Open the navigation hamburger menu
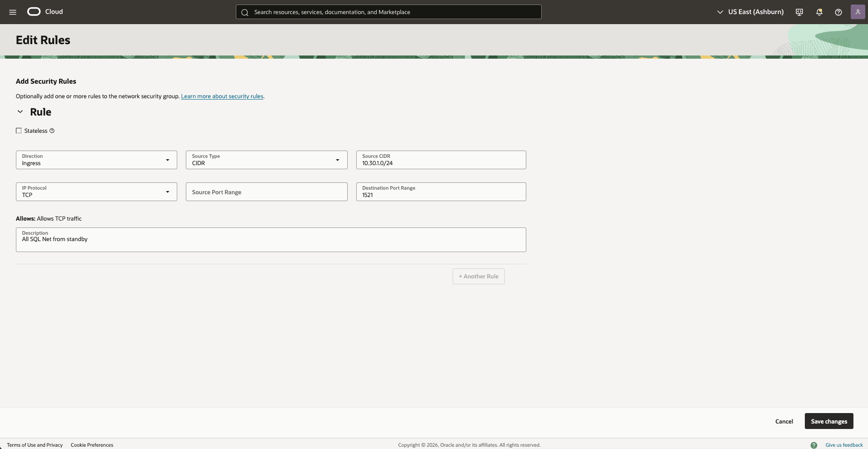868x449 pixels. pos(12,12)
